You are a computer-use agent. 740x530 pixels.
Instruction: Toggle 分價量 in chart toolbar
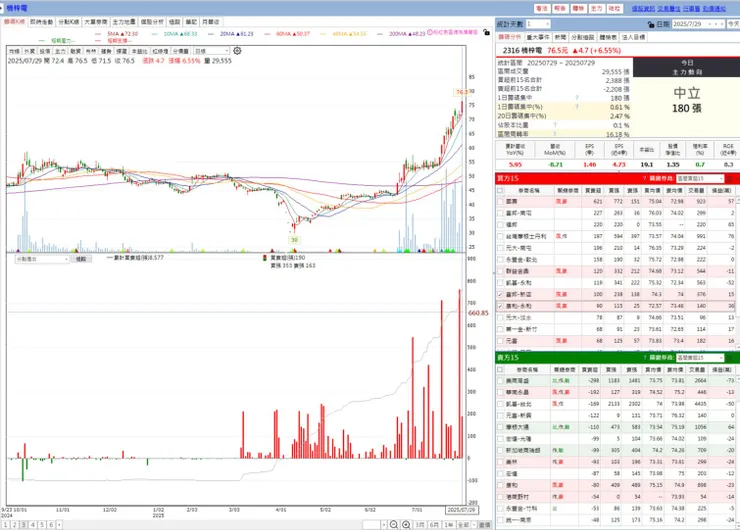point(180,51)
